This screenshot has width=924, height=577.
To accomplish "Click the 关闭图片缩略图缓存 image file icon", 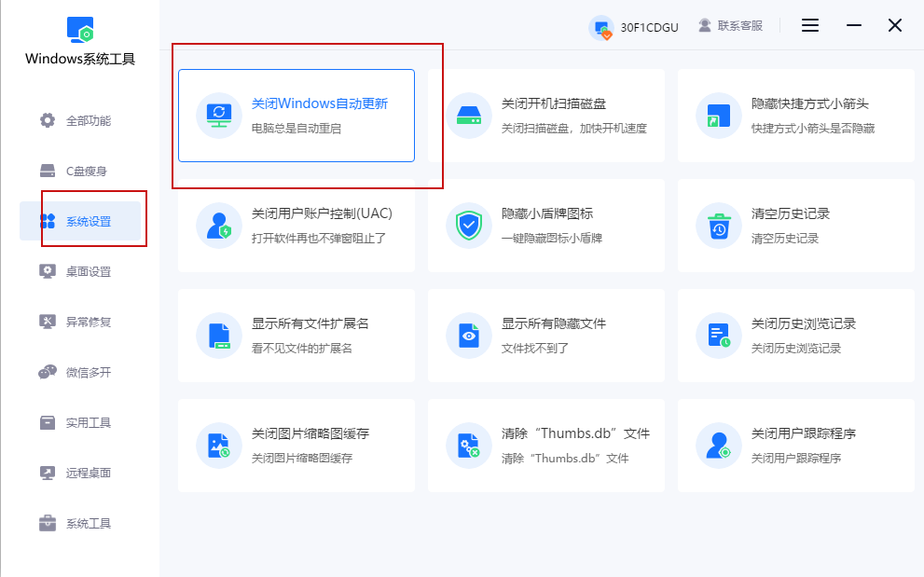I will pos(218,446).
